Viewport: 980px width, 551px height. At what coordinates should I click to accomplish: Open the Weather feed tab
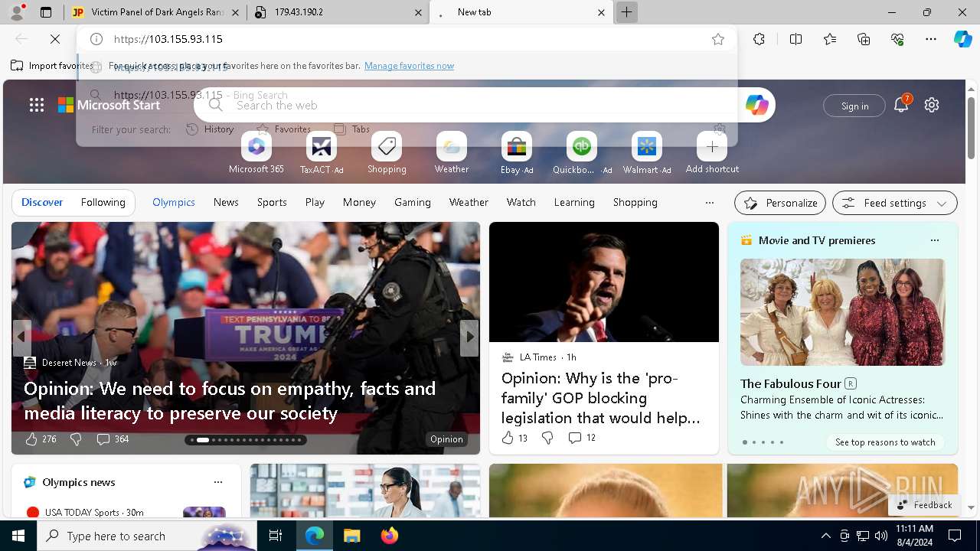click(x=469, y=202)
